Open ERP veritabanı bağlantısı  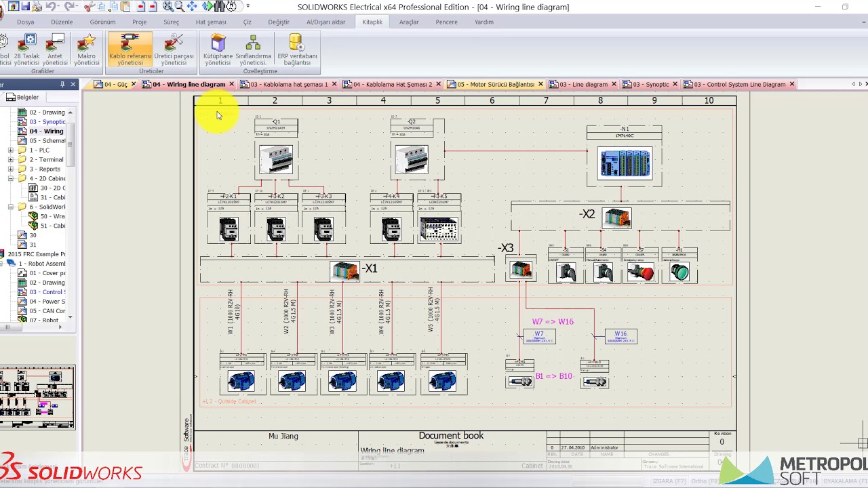tap(296, 49)
